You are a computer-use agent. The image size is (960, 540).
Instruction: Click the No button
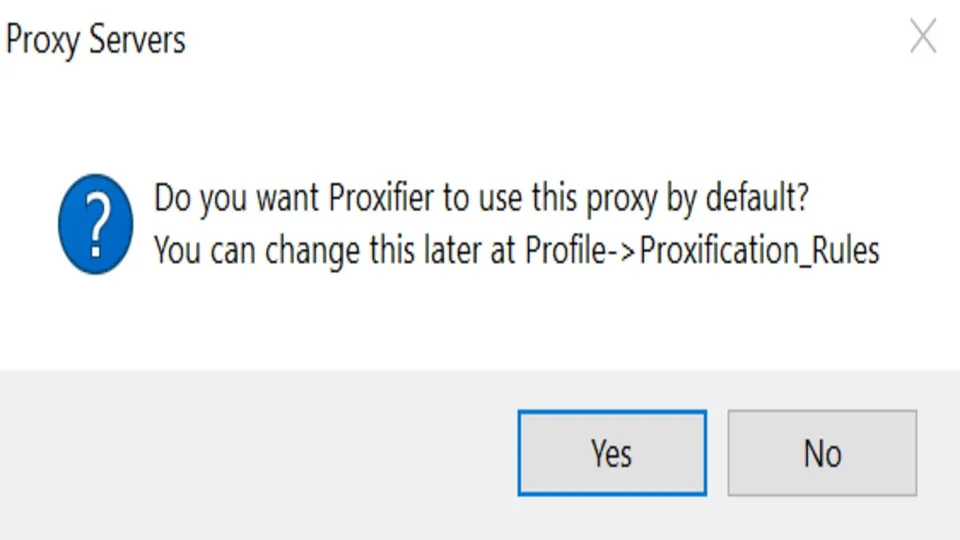click(821, 453)
